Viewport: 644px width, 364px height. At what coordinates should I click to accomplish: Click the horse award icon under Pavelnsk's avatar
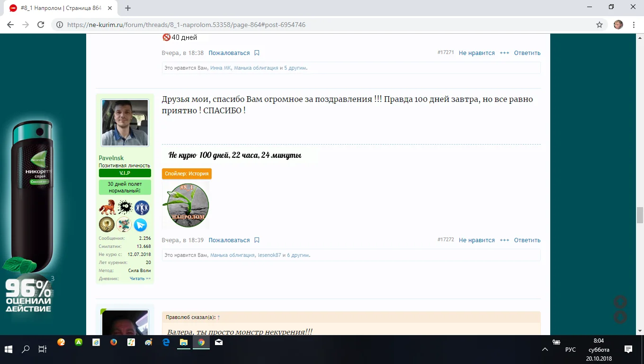107,207
